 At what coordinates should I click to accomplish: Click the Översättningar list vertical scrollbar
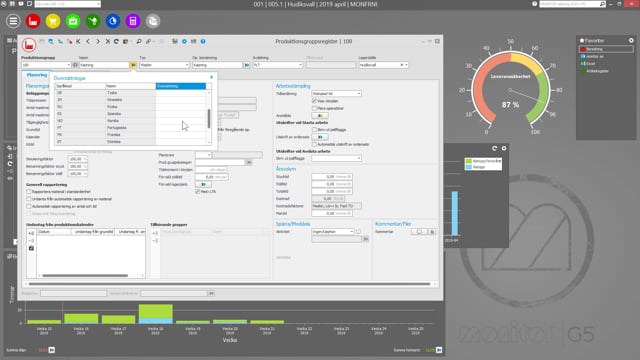pos(209,118)
